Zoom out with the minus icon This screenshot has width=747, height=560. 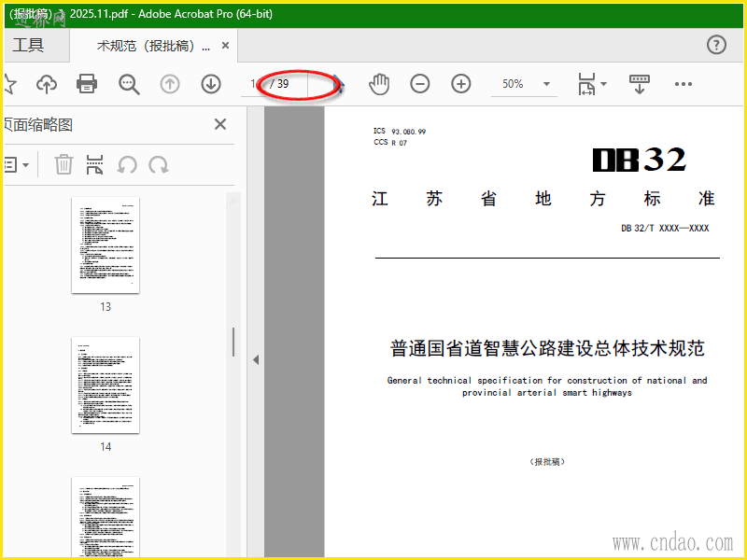[x=419, y=84]
